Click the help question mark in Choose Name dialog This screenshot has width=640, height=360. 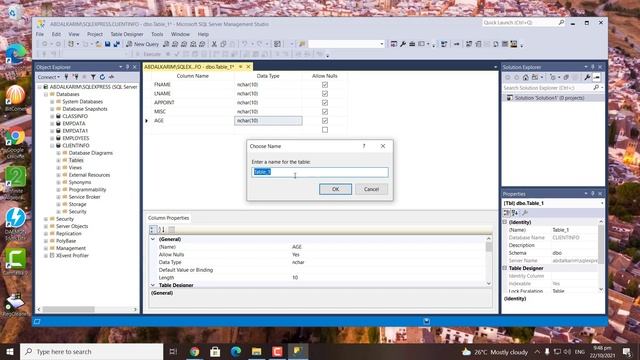pyautogui.click(x=364, y=146)
